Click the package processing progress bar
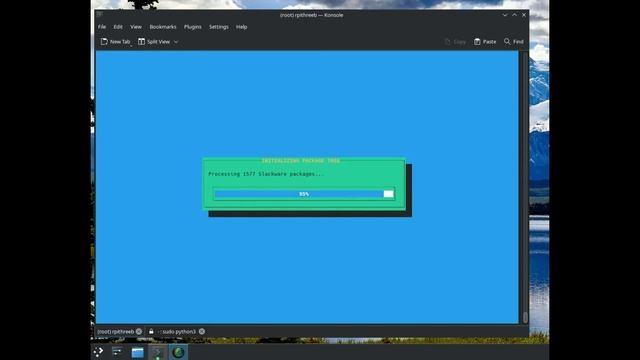 [x=304, y=194]
